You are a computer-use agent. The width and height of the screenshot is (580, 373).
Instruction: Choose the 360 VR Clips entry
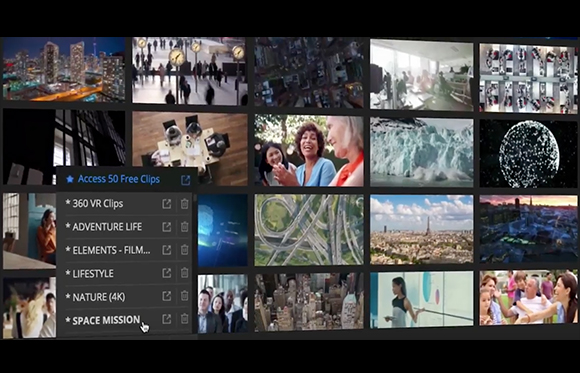(94, 204)
